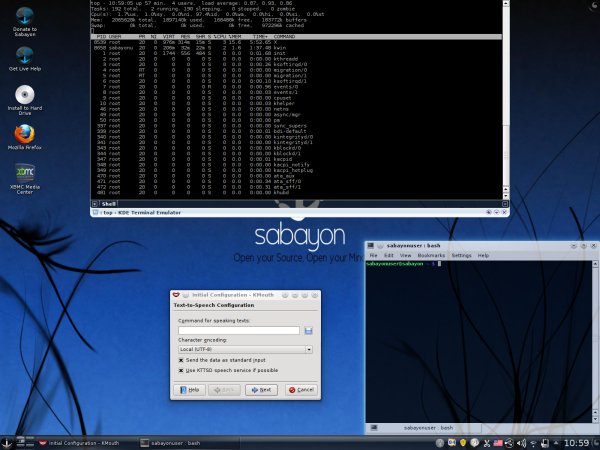Click the terminal icon in the bash window title bar
The width and height of the screenshot is (600, 450).
(x=370, y=246)
